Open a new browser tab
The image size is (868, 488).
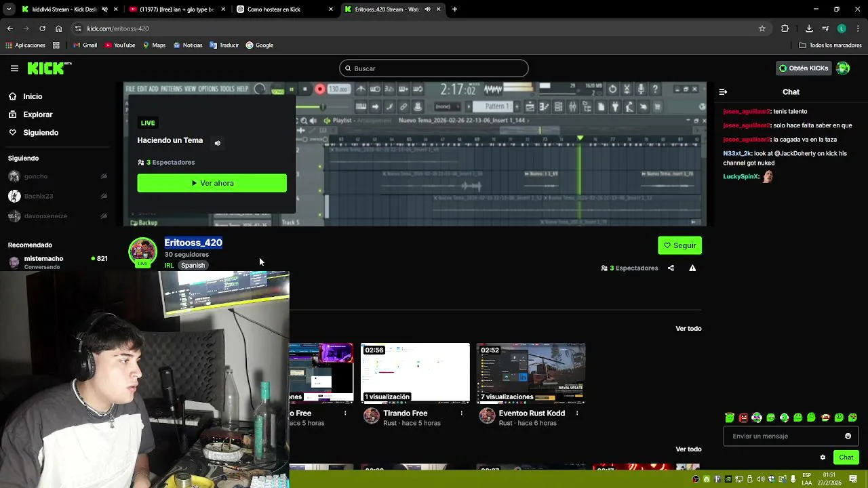click(454, 9)
